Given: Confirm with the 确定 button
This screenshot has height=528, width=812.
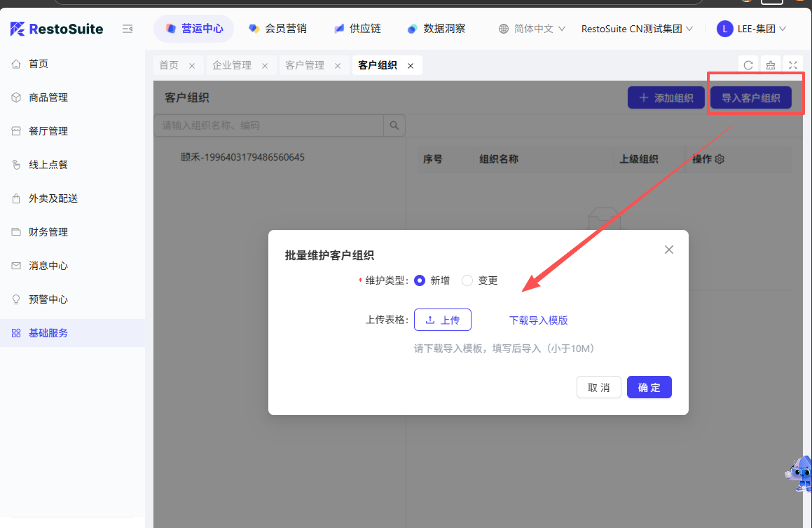Looking at the screenshot, I should [x=649, y=387].
